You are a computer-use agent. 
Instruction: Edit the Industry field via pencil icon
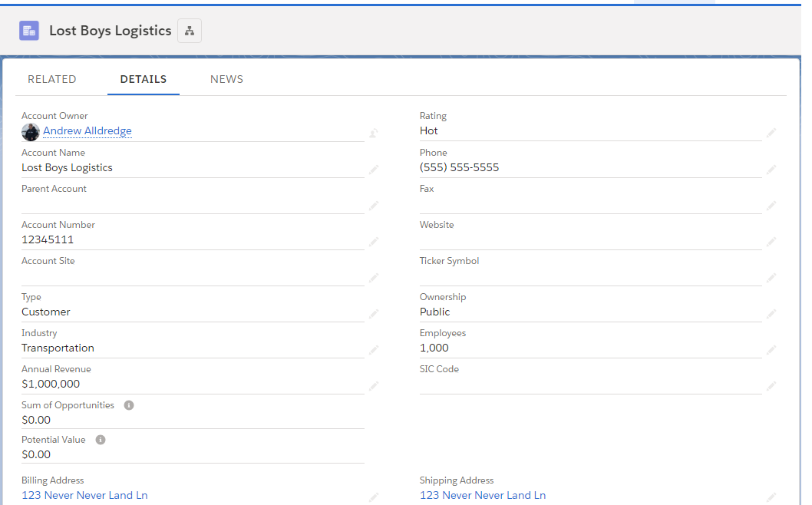[374, 350]
